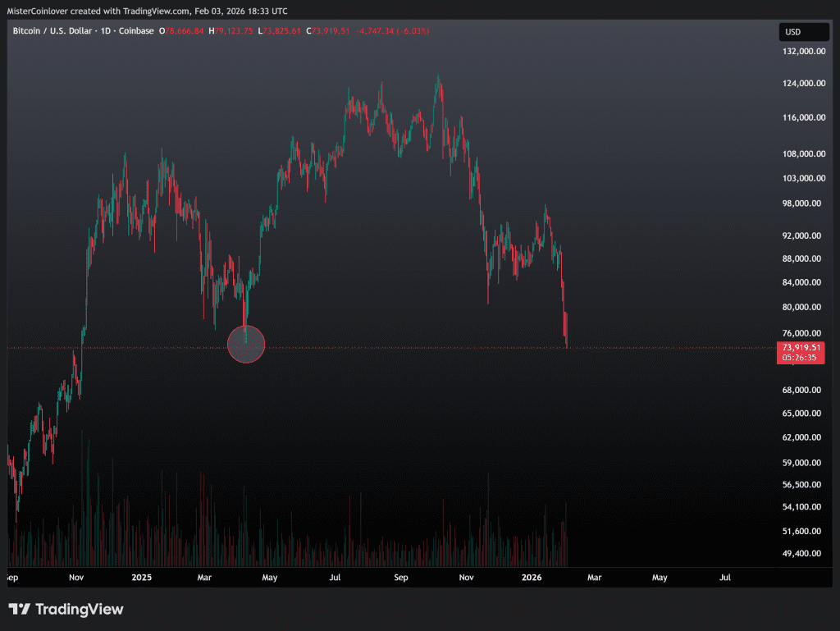Click the red dotted horizontal price line
The height and width of the screenshot is (631, 840).
point(410,348)
